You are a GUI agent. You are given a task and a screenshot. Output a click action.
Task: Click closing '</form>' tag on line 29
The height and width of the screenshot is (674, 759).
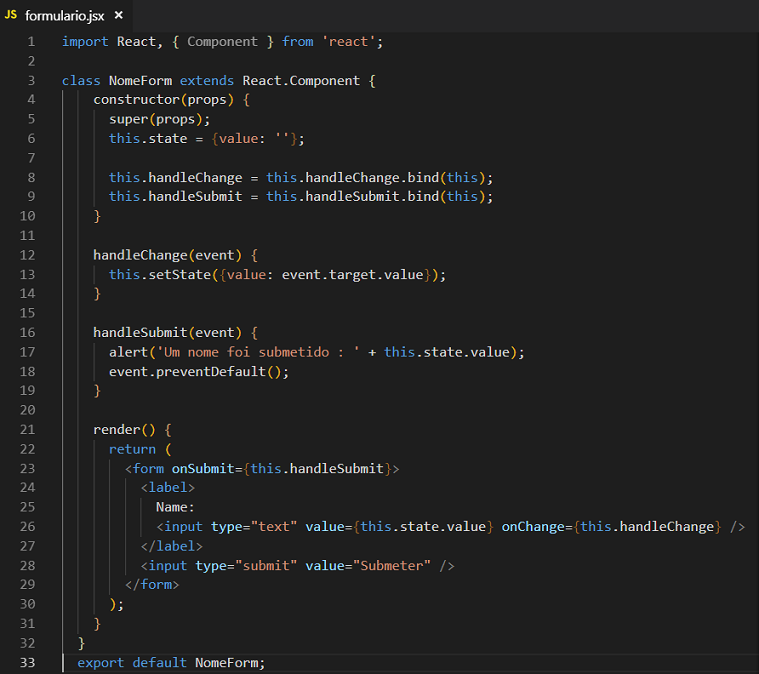pos(152,585)
